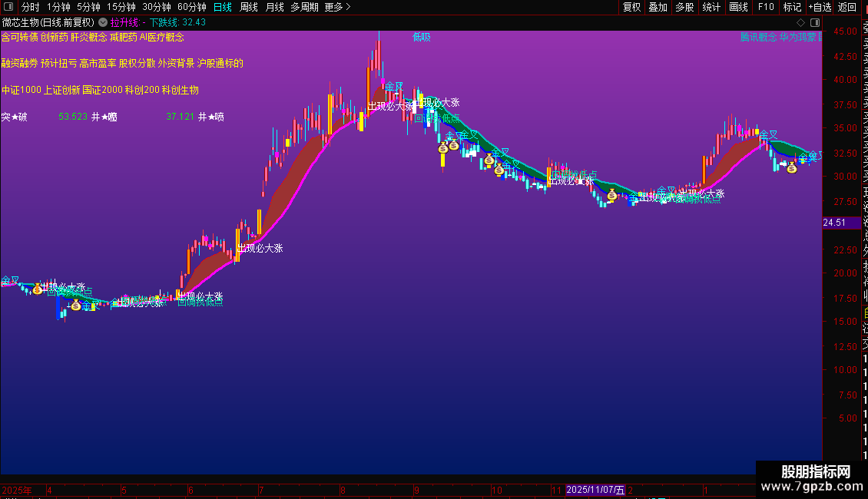Switch to the 周线 weekly chart
Viewport: 868px width, 499px height.
point(249,7)
